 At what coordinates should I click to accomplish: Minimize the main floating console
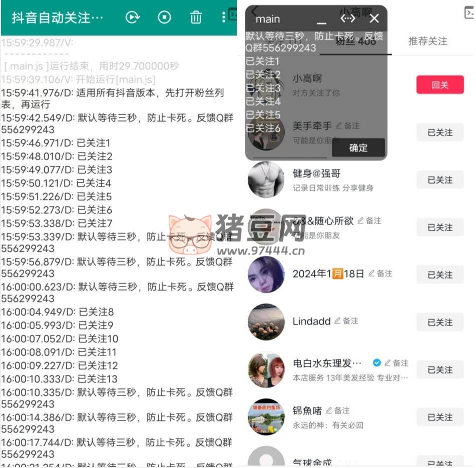[321, 22]
